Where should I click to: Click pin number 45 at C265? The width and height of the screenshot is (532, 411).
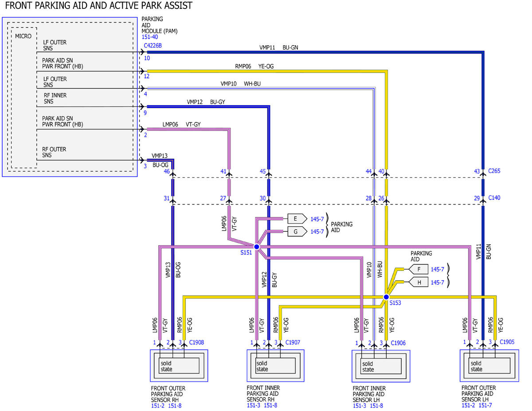tap(262, 171)
